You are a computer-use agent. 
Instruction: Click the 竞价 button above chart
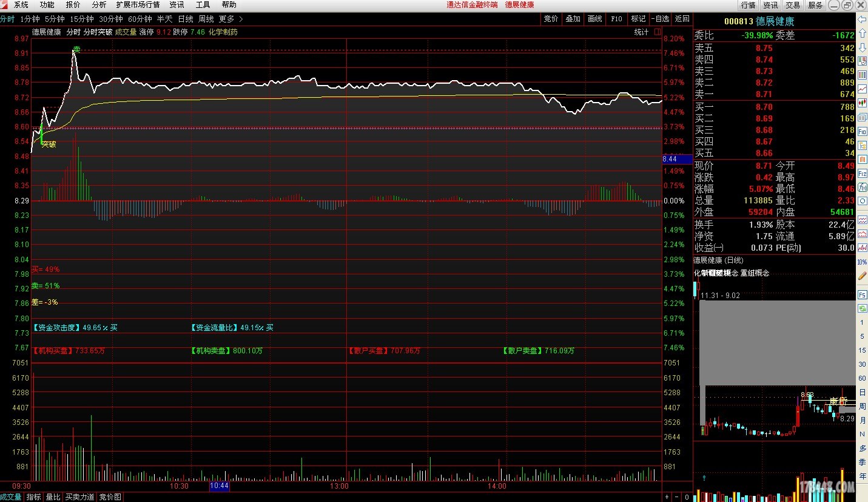pos(551,19)
